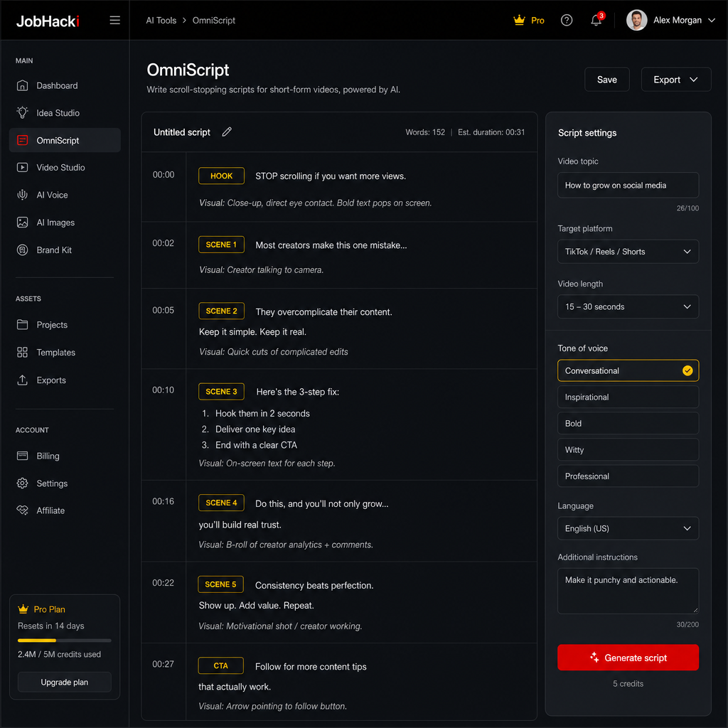This screenshot has width=728, height=728.
Task: Select Witty tone of voice option
Action: 628,450
